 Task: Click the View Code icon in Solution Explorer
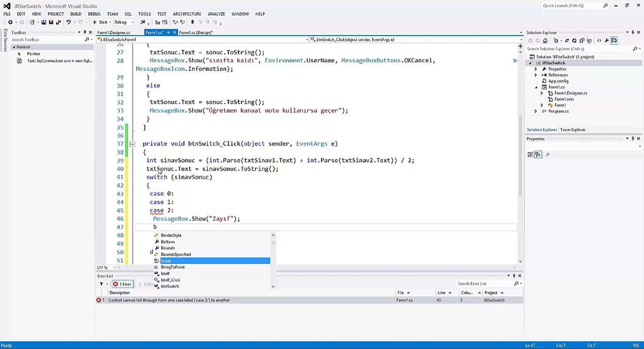(599, 41)
